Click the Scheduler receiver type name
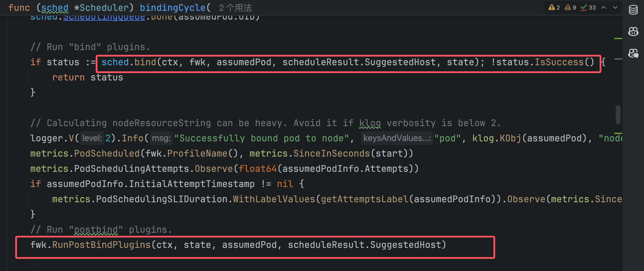Image resolution: width=644 pixels, height=271 pixels. coord(104,8)
